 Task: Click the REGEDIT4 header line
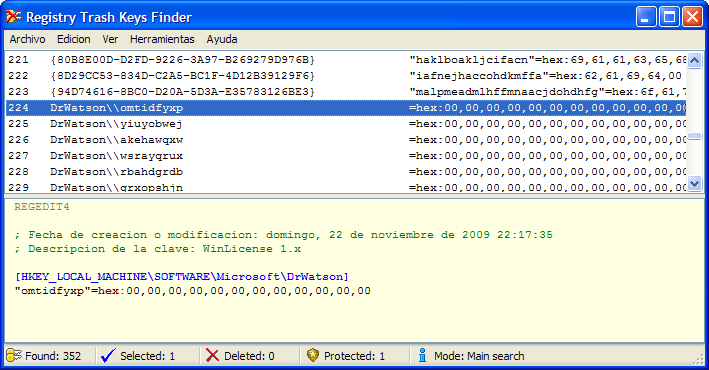point(42,207)
